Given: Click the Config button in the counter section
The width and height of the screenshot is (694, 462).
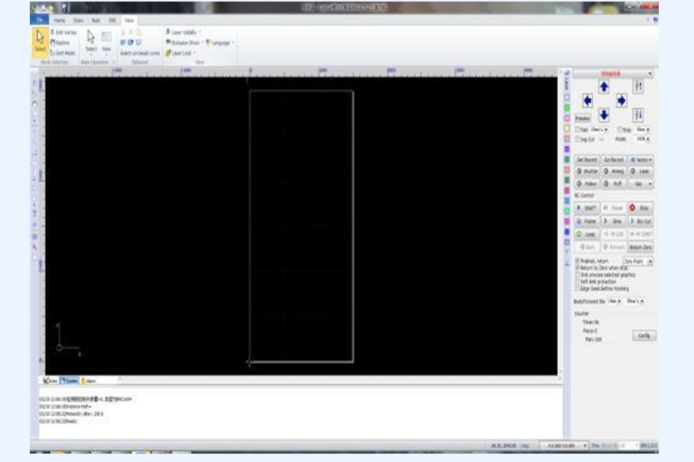Looking at the screenshot, I should coord(644,335).
